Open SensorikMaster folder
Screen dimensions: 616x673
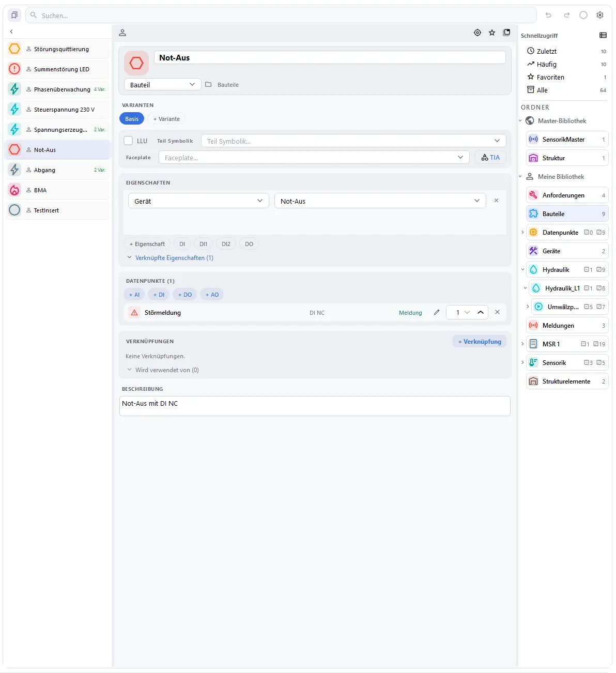click(x=567, y=139)
